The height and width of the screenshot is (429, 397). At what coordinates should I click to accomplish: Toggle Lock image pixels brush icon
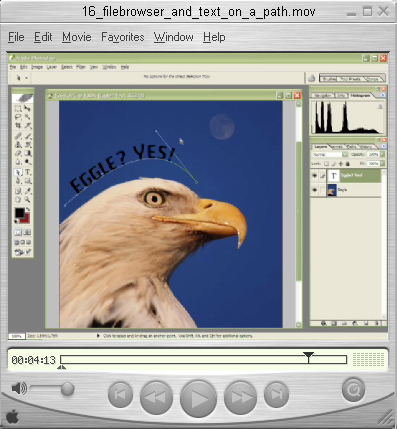coord(334,164)
